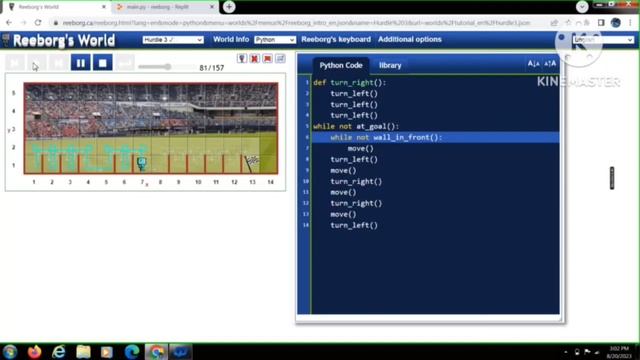Reload the browser page
This screenshot has height=360, width=640.
coord(38,23)
